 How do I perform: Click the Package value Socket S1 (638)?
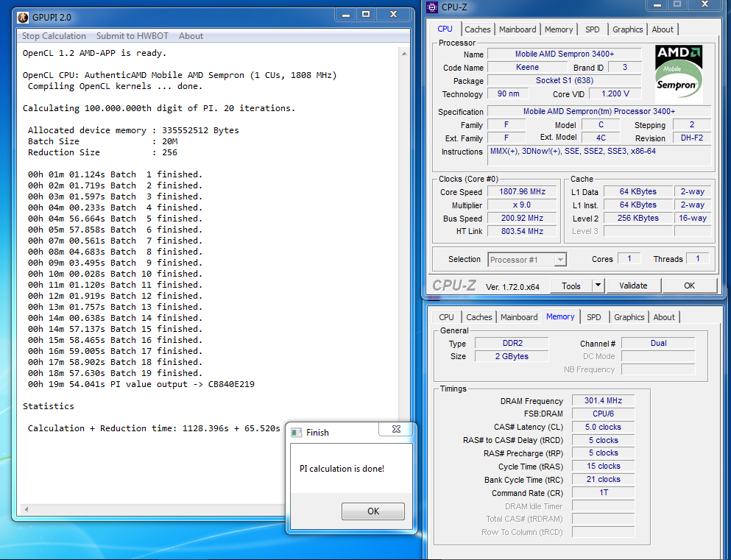click(564, 81)
